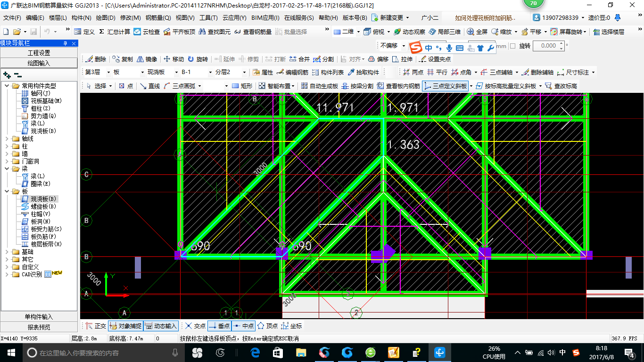Collapse the 常用构件类型 tree folder
Screen dimensions: 644x362
(8, 86)
